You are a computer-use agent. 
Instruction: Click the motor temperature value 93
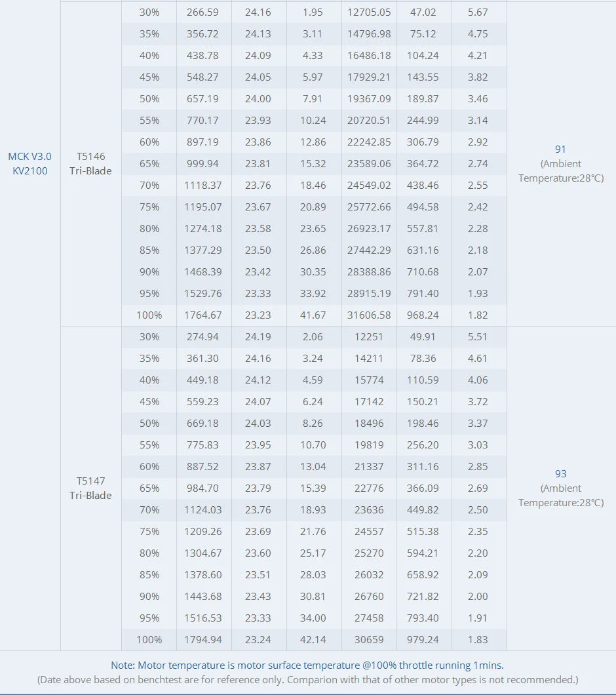point(560,473)
